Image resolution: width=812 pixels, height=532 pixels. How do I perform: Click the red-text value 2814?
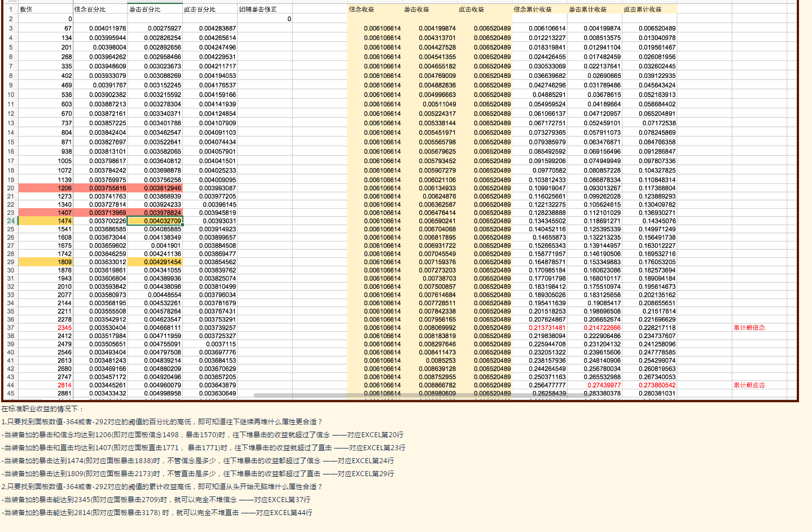pos(64,385)
